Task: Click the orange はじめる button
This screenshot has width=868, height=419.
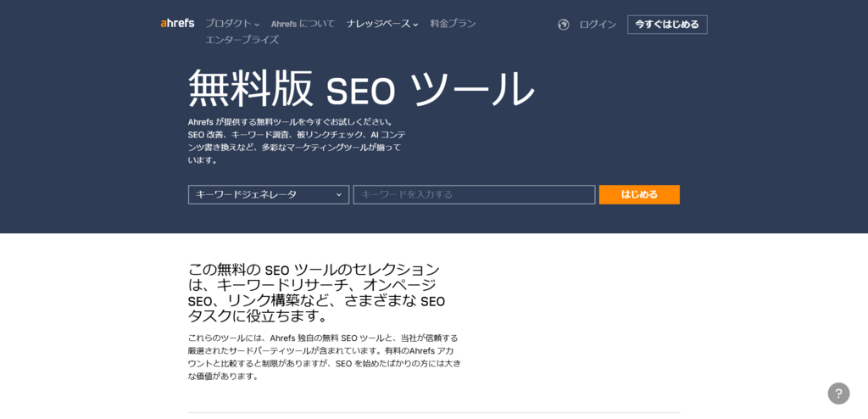Action: [639, 194]
